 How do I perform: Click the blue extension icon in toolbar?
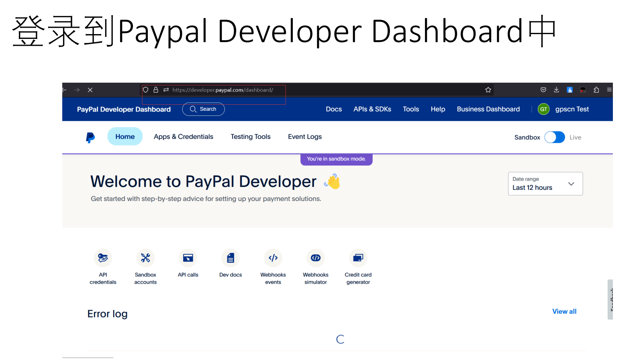pos(570,90)
